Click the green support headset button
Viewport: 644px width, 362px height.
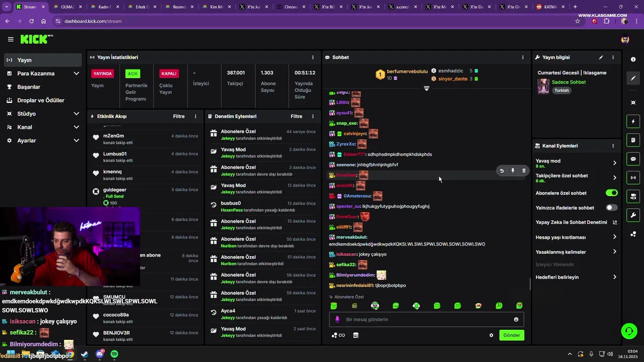click(629, 331)
